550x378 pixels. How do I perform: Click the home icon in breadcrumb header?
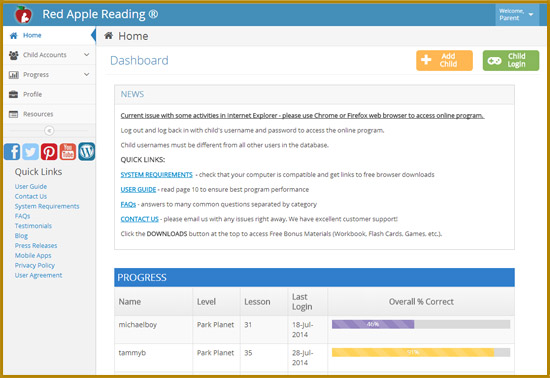click(109, 35)
